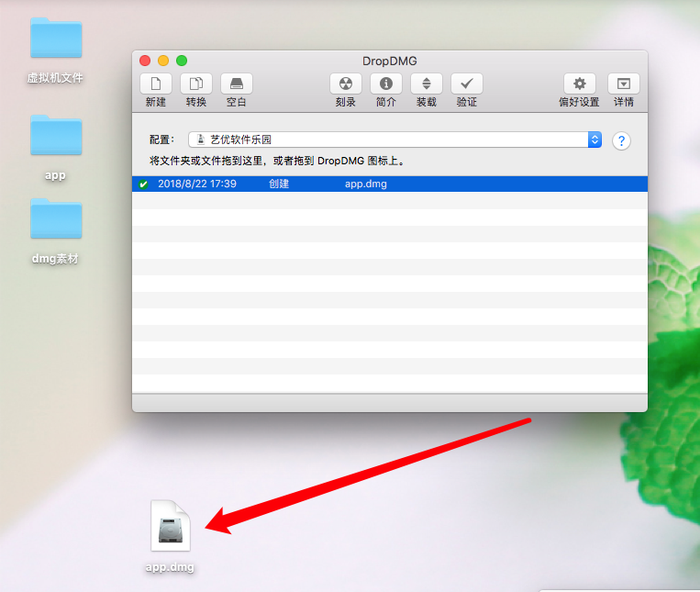Minimize the DropDMG window with yellow button

163,61
